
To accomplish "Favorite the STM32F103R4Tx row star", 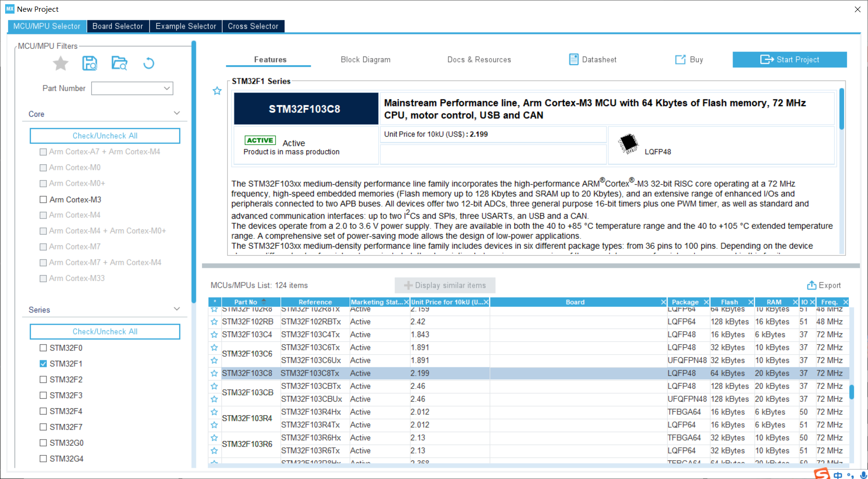I will pyautogui.click(x=214, y=425).
